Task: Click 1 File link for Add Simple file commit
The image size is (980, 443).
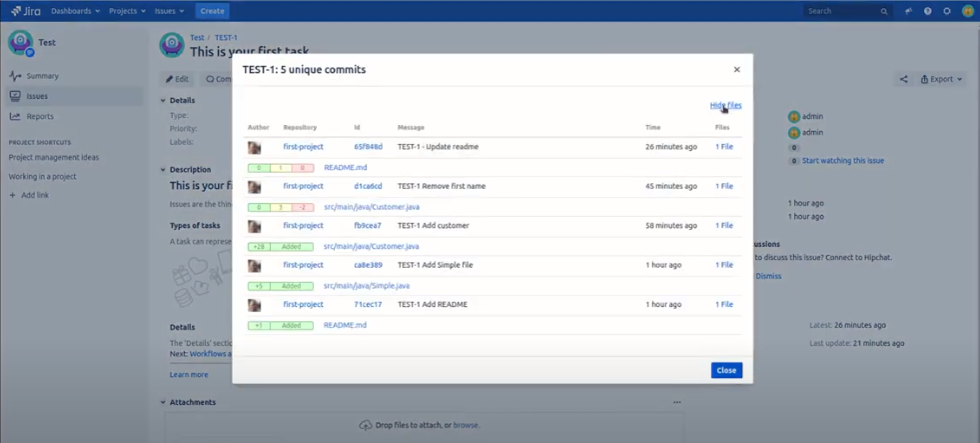Action: coord(723,265)
